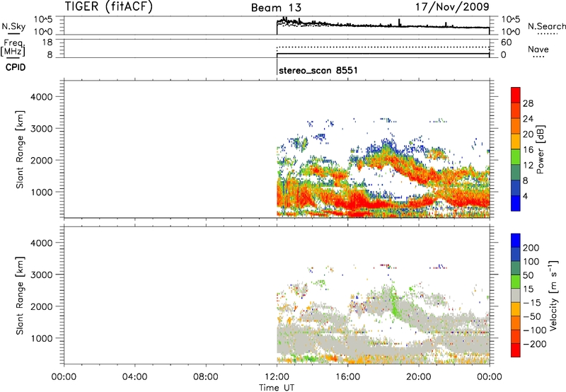
Task: Select the dotted Nave line in Freq panel
Action: tap(383, 47)
